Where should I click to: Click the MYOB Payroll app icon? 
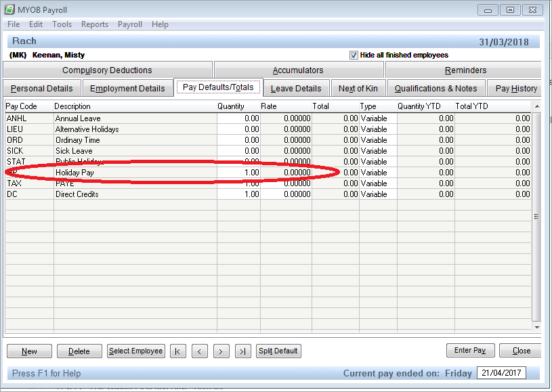[9, 9]
